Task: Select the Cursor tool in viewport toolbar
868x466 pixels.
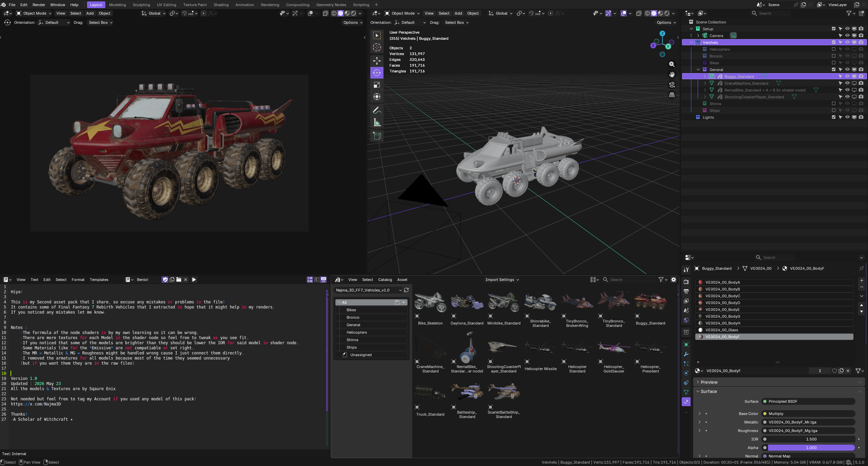Action: click(x=377, y=47)
